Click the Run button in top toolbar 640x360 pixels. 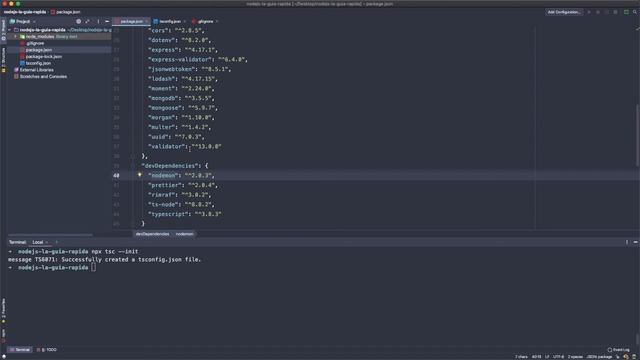pyautogui.click(x=589, y=12)
